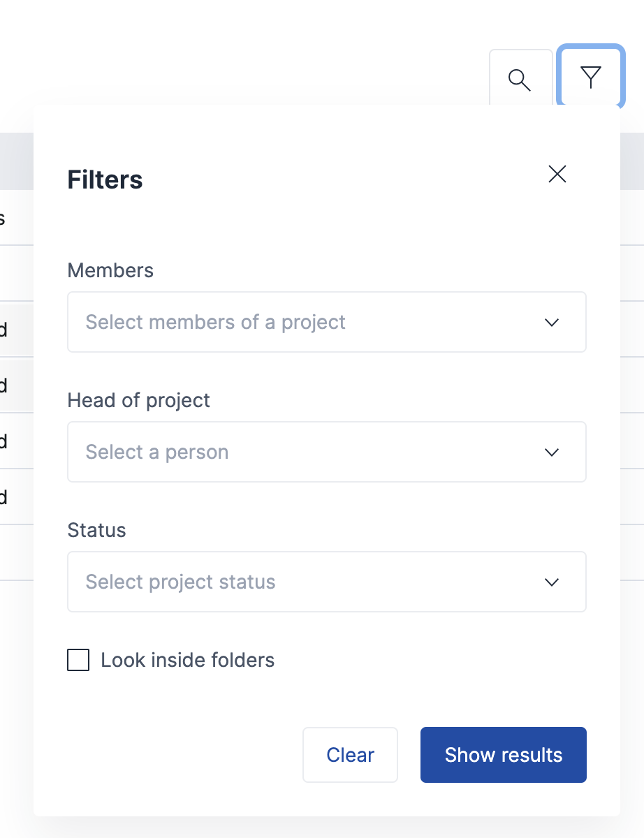Click the search magnifier icon

click(520, 80)
